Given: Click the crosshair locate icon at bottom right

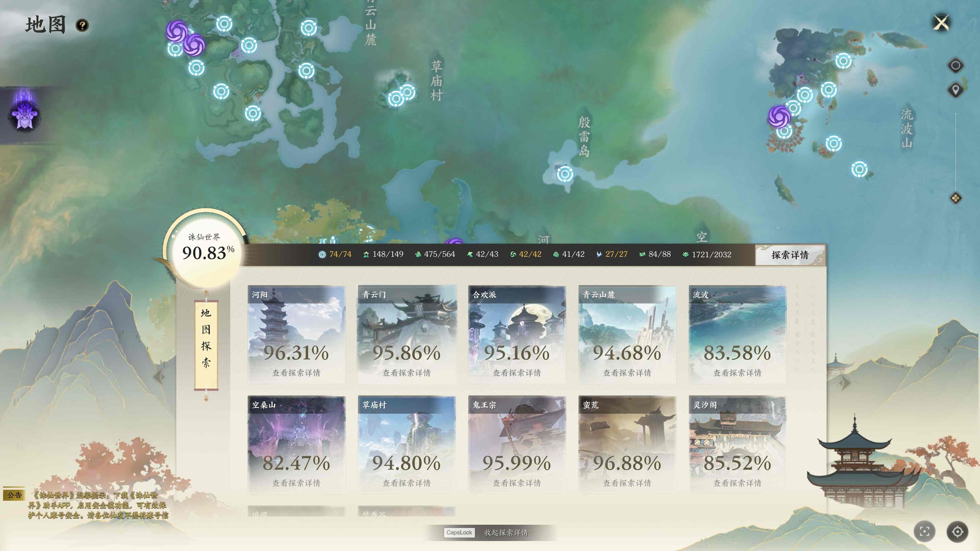Looking at the screenshot, I should pyautogui.click(x=958, y=531).
